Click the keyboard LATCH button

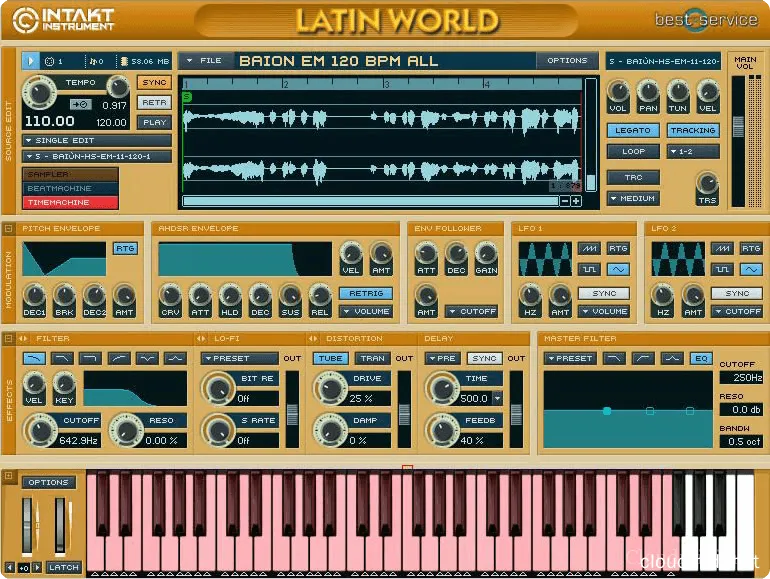(63, 567)
